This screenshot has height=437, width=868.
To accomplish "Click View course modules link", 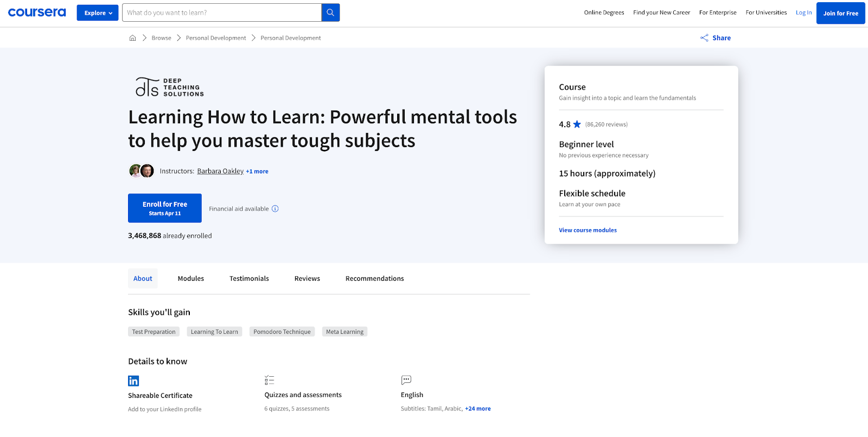I will [588, 230].
